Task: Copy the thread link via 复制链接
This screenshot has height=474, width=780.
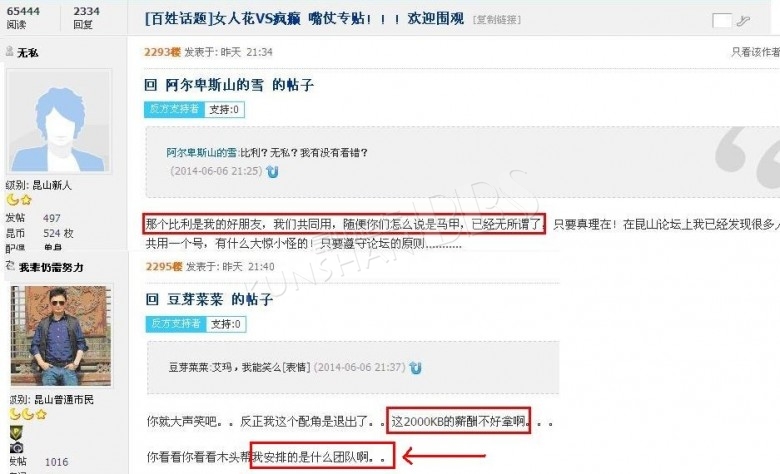Action: tap(497, 20)
